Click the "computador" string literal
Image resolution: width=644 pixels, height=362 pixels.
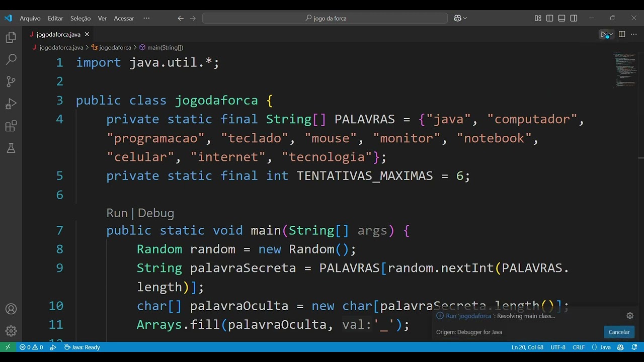tap(532, 119)
